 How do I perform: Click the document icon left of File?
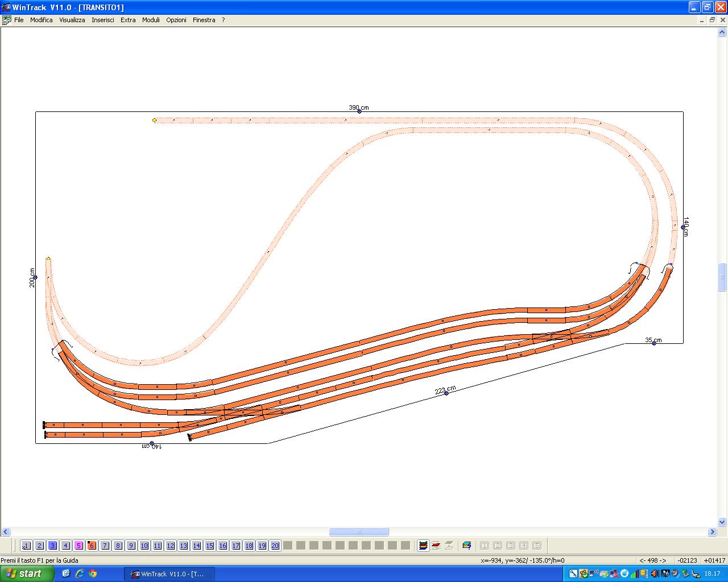(6, 20)
